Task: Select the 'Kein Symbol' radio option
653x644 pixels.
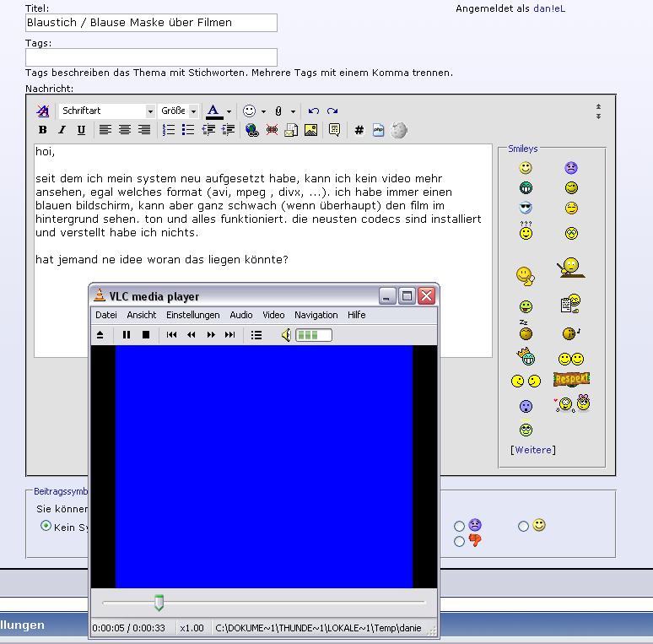Action: [x=46, y=526]
